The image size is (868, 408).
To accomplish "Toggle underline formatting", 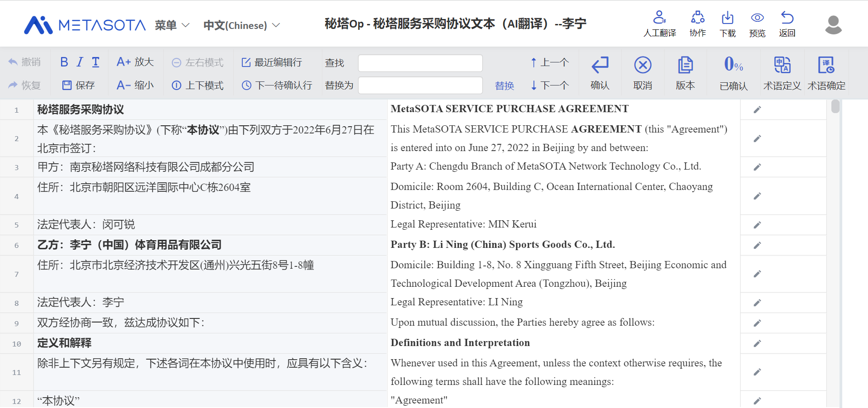I will coord(96,62).
